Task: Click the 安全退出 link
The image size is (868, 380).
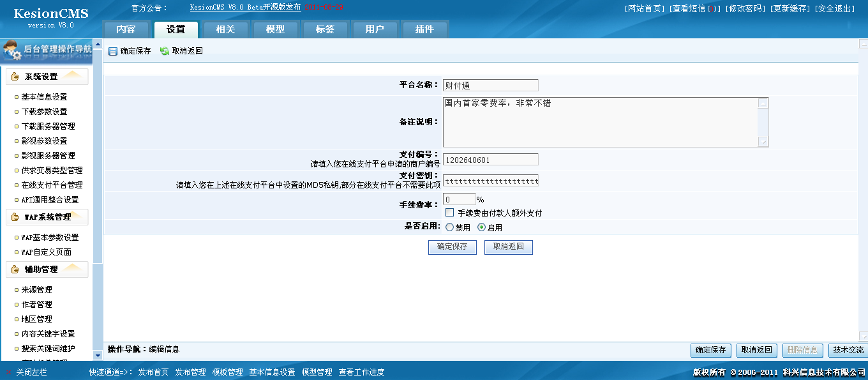Action: [x=835, y=8]
